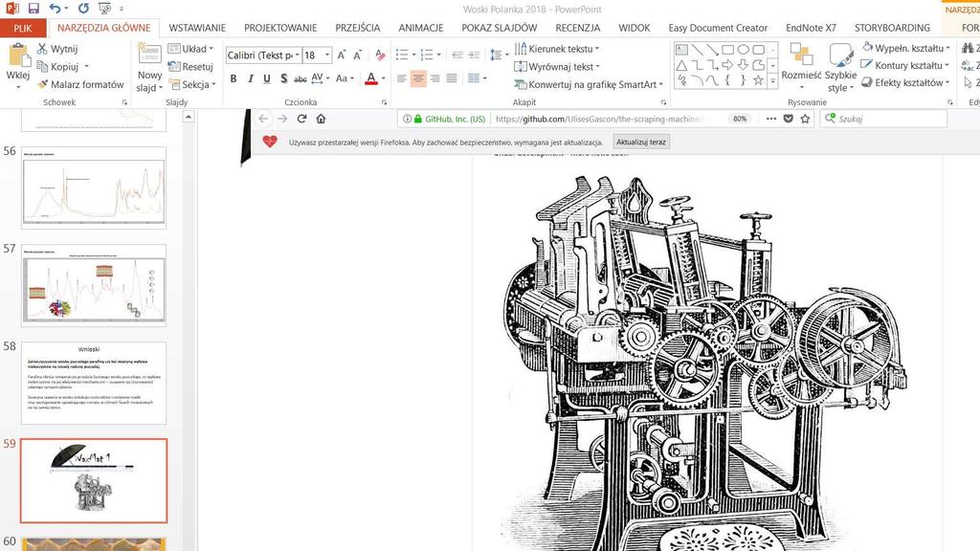Image resolution: width=980 pixels, height=551 pixels.
Task: Increase the font size
Action: pos(342,55)
